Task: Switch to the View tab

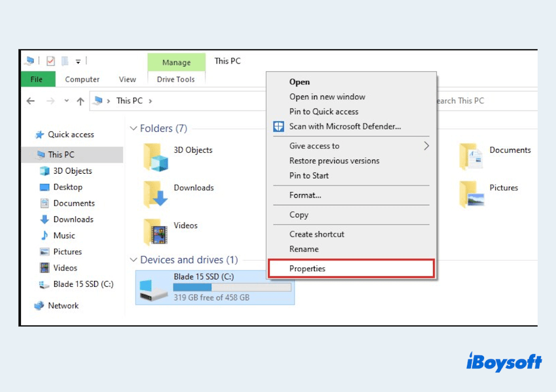Action: pos(127,79)
